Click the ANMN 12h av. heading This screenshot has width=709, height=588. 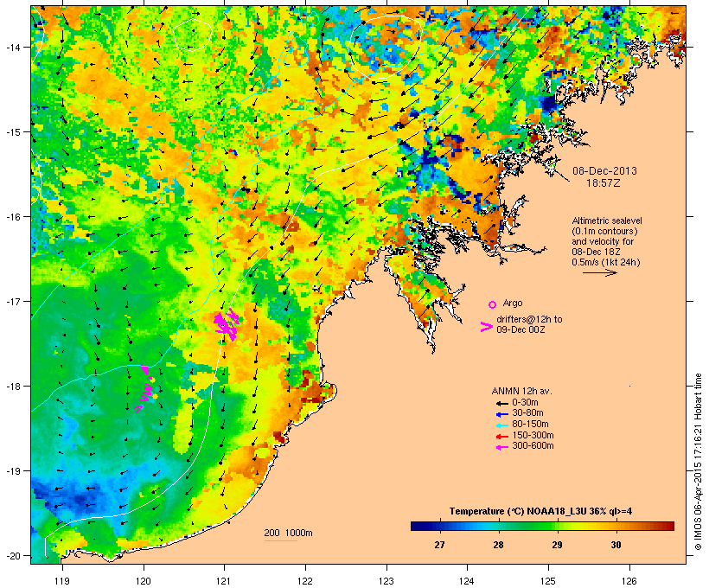pos(521,391)
